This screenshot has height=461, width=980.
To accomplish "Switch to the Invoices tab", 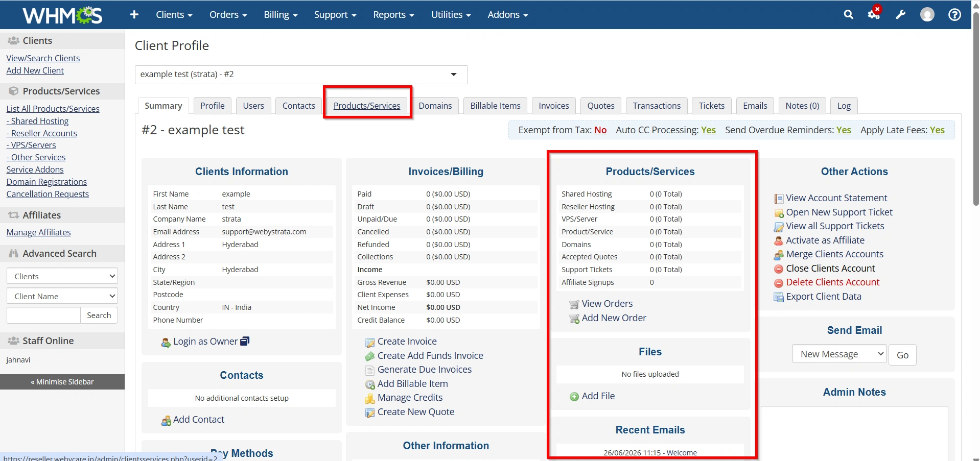I will pos(554,106).
